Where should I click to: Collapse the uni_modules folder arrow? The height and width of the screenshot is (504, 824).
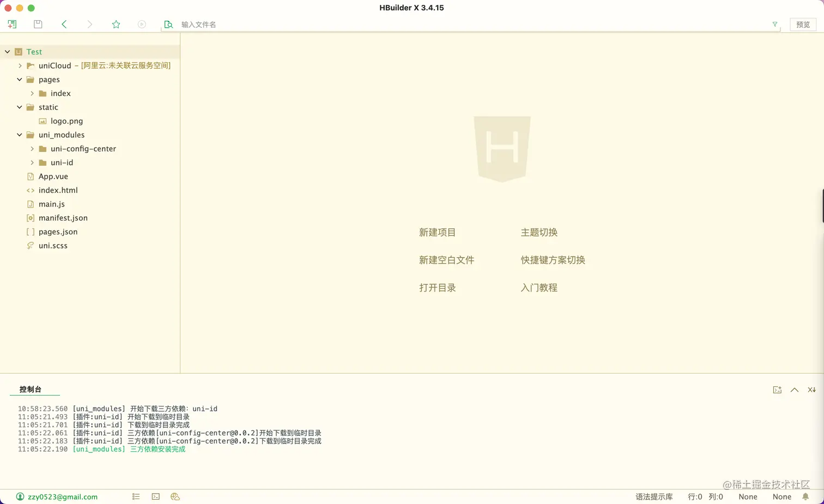[x=20, y=135]
